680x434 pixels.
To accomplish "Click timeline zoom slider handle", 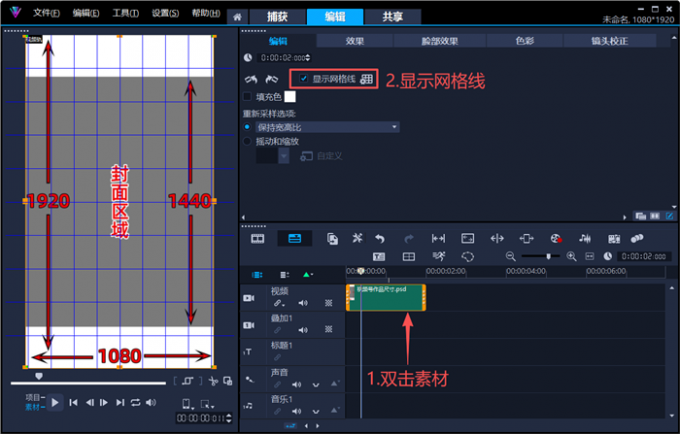I will coord(549,256).
